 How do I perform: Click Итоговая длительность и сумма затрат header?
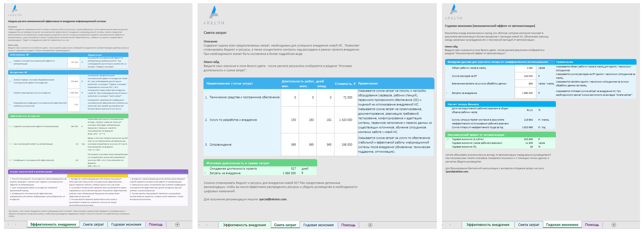tap(260, 163)
